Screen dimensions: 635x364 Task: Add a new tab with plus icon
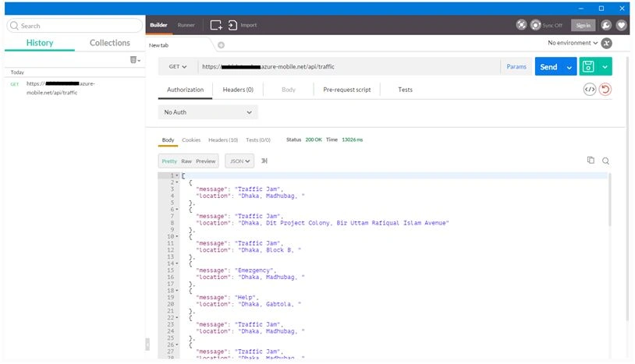point(221,45)
